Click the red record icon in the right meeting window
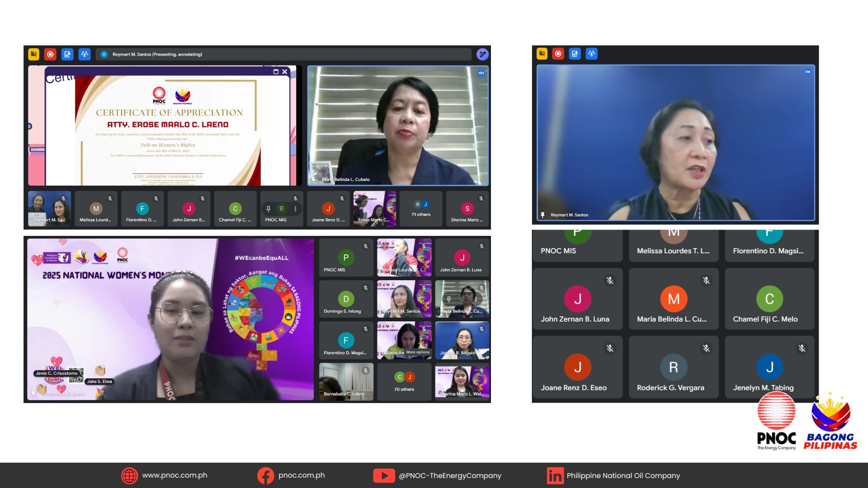The image size is (868, 488). [558, 54]
